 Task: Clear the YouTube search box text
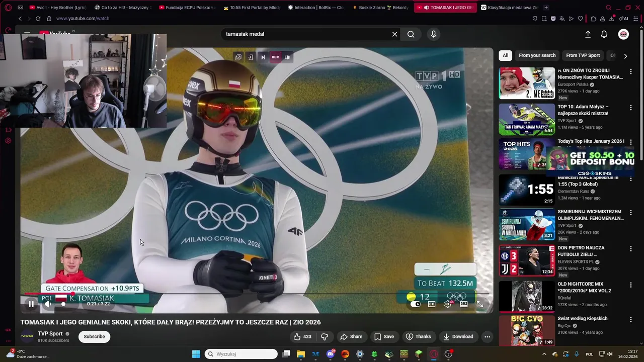click(395, 34)
